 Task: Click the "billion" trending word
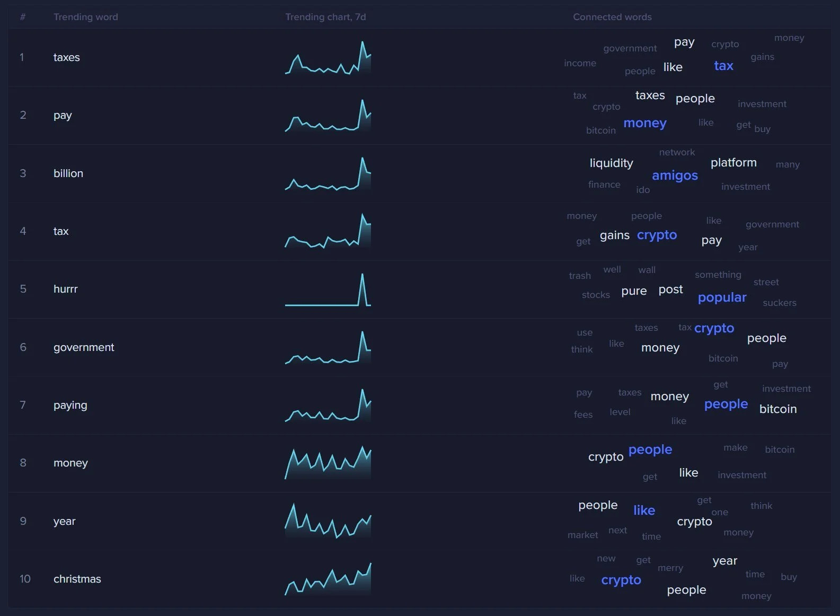(68, 173)
